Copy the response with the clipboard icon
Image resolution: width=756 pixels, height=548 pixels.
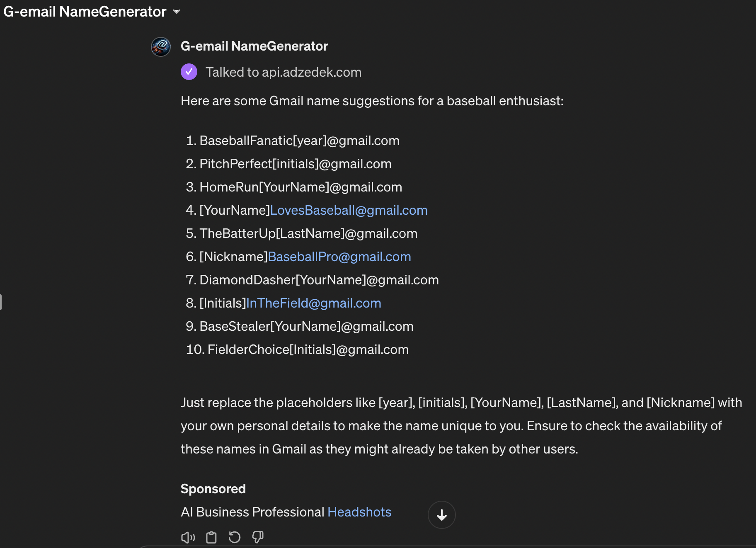coord(211,538)
